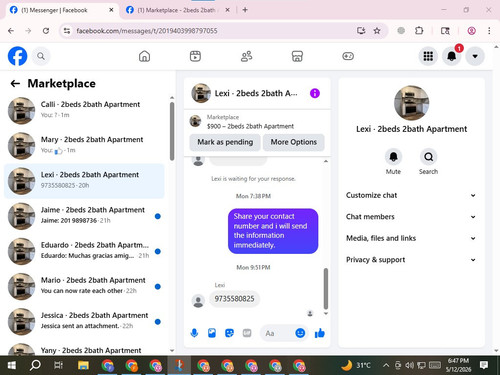The image size is (500, 375).
Task: Click the purple Share your contact number message
Action: click(x=273, y=231)
